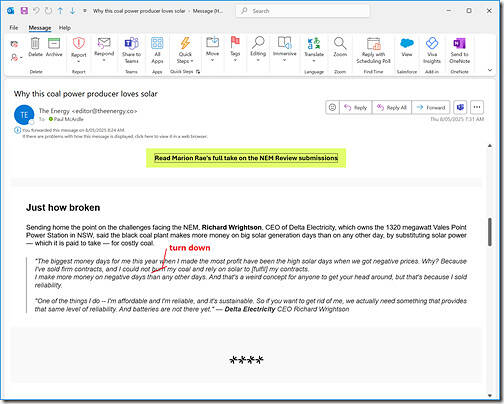Open the Customize Quick Access Toolbar dropdown
This screenshot has height=404, width=504.
85,11
